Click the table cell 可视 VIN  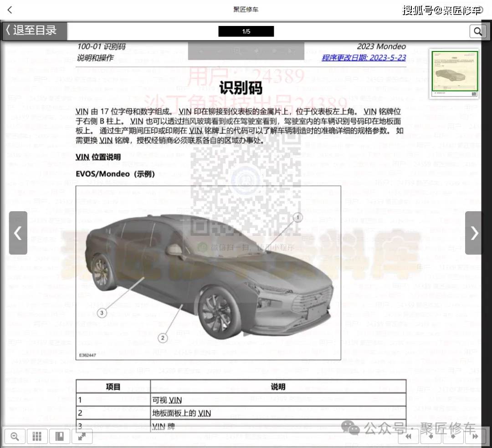pyautogui.click(x=278, y=400)
